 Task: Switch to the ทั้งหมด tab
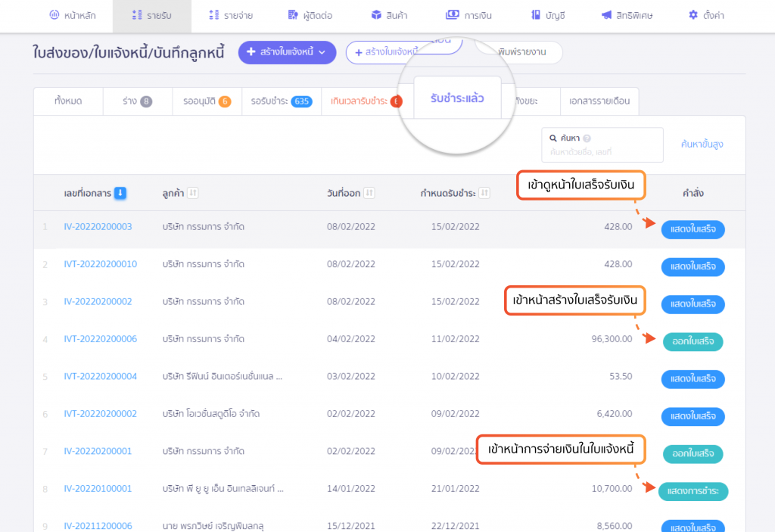tap(68, 101)
